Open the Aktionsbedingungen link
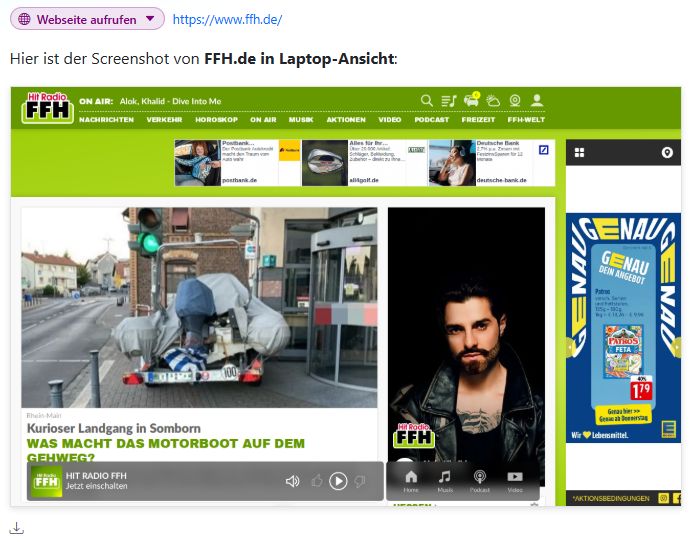The width and height of the screenshot is (697, 542). pyautogui.click(x=611, y=498)
